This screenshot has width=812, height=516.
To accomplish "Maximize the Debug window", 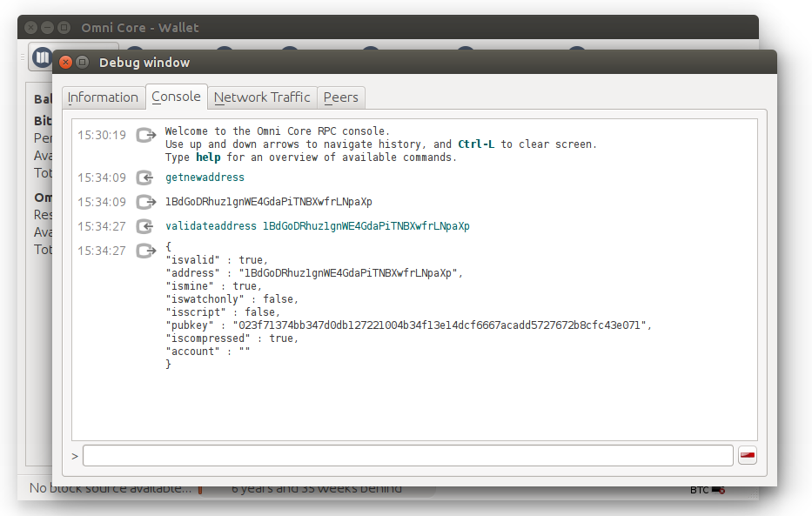I will pyautogui.click(x=83, y=63).
